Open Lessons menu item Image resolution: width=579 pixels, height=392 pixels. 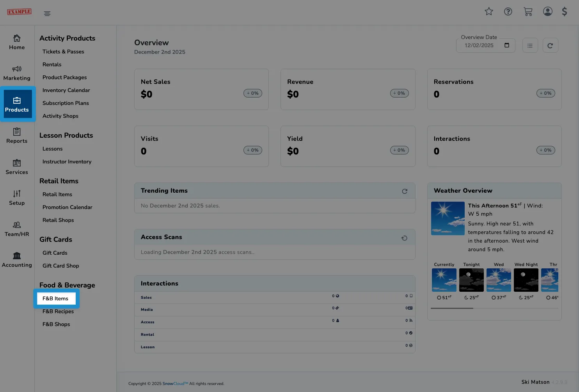(x=52, y=149)
